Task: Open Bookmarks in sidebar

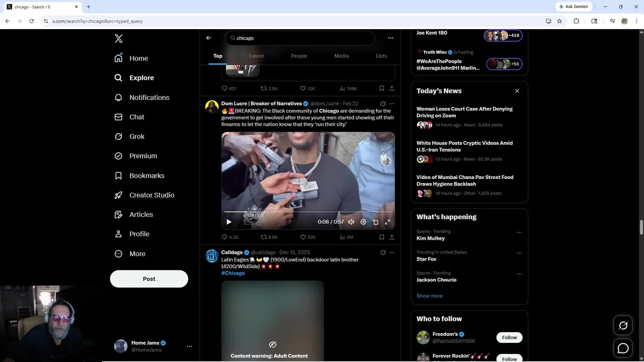Action: click(x=139, y=175)
